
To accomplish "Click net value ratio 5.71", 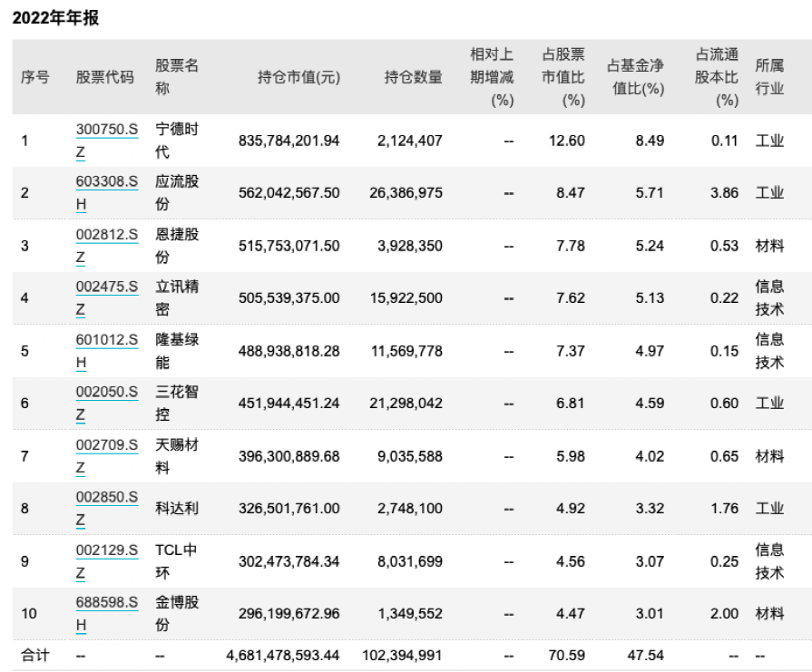I will pos(650,193).
